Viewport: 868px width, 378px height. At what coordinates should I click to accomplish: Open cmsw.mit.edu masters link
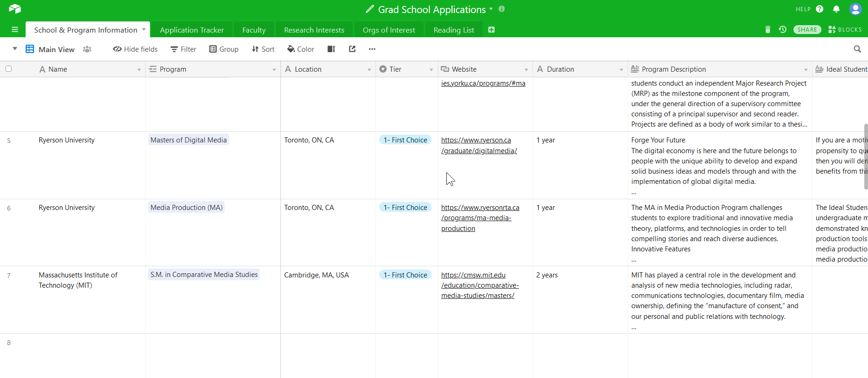click(x=480, y=285)
